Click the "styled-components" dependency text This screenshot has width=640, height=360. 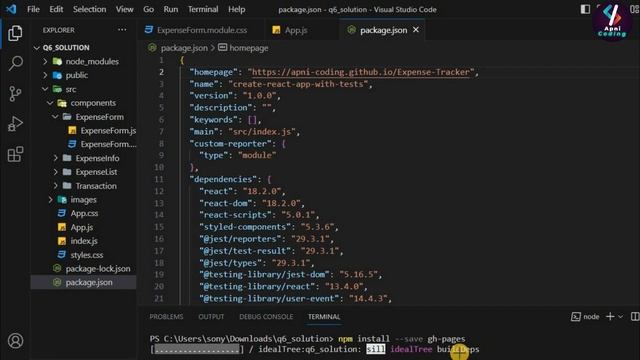point(247,227)
